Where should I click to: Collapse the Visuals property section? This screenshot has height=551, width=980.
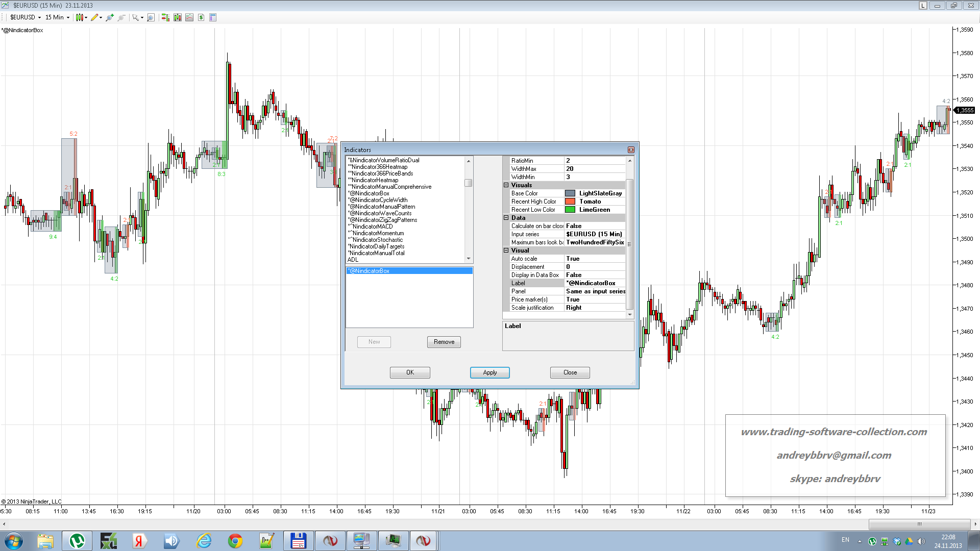point(506,185)
